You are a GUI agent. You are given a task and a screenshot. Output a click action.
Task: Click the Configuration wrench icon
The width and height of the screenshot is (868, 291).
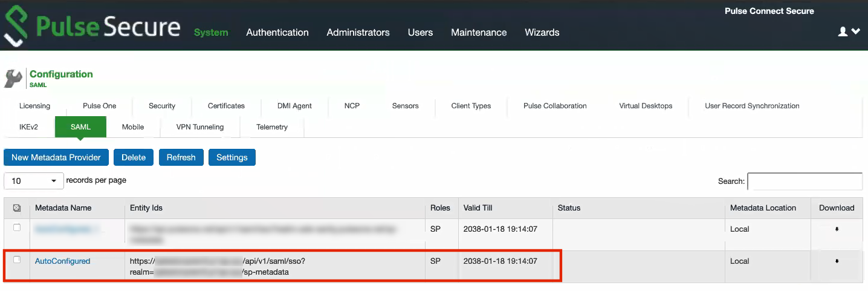click(13, 78)
